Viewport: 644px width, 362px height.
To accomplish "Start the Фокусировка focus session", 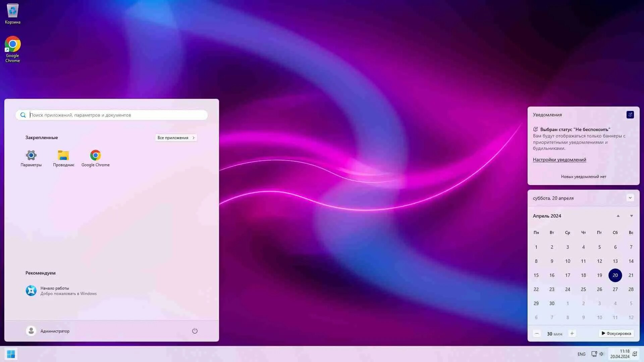I will click(616, 334).
